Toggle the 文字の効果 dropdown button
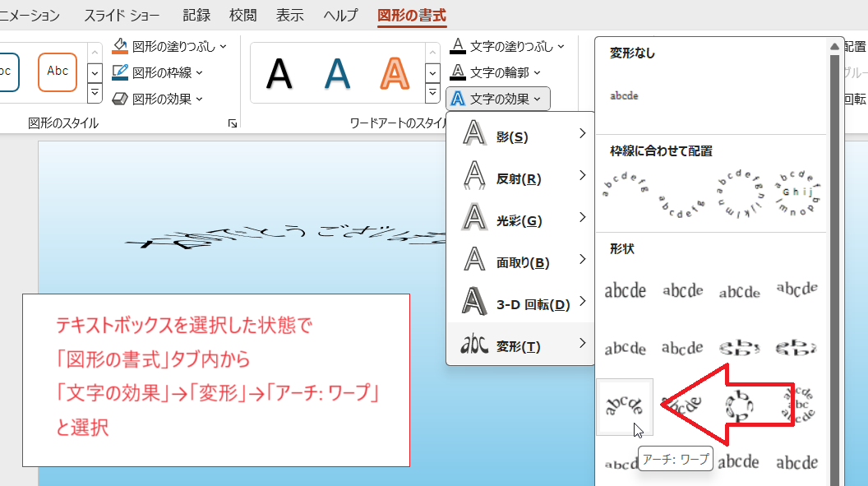Viewport: 868px width, 486px height. 497,99
